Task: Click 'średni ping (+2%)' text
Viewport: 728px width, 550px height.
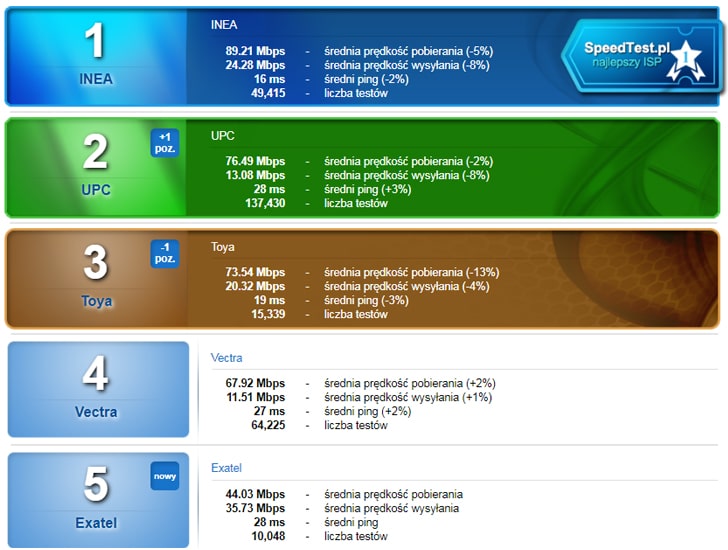Action: pyautogui.click(x=368, y=411)
